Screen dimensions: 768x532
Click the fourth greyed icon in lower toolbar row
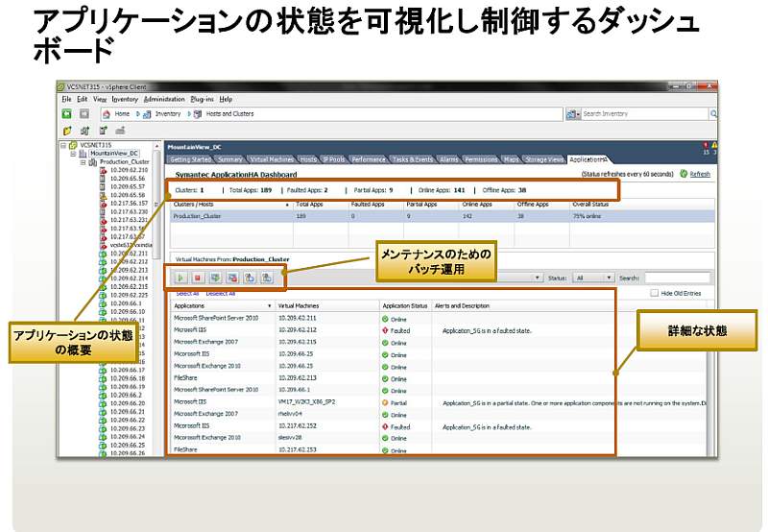click(121, 131)
